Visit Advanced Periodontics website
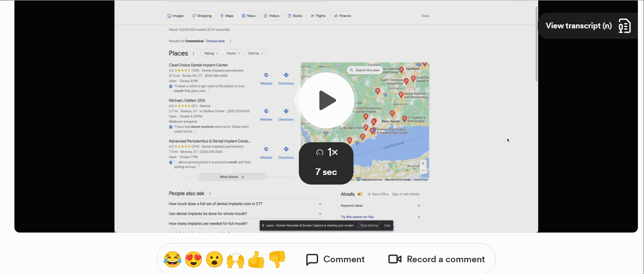644x274 pixels. [x=266, y=153]
